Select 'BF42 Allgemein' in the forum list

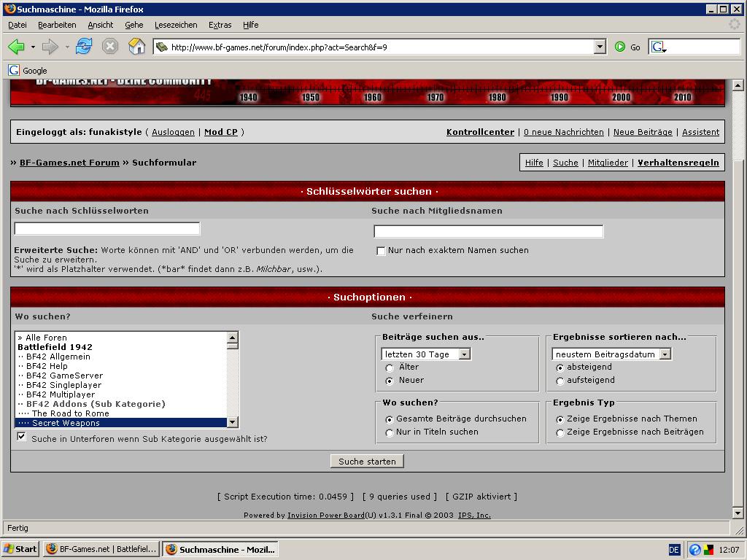pos(122,356)
